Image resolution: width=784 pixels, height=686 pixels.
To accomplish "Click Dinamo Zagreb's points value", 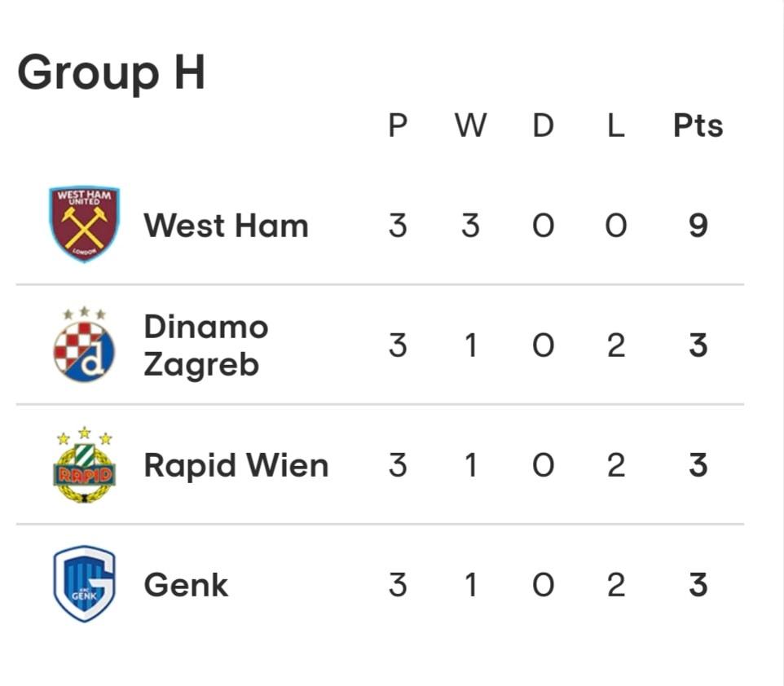I will pos(698,345).
